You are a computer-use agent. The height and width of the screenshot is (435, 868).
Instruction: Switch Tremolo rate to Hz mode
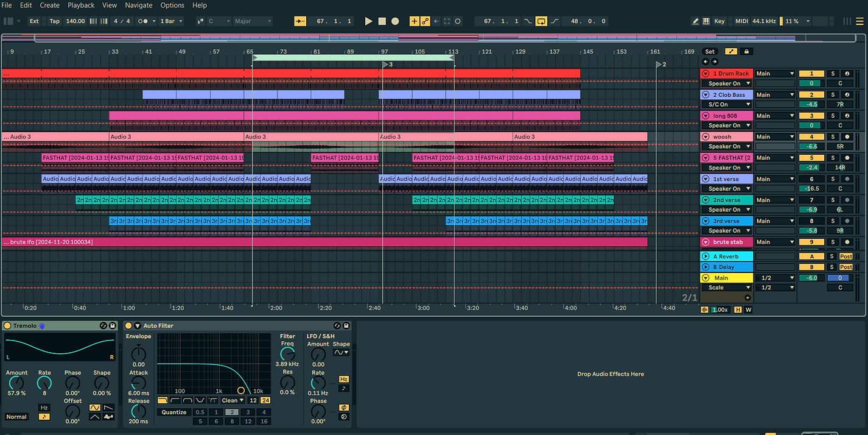44,408
